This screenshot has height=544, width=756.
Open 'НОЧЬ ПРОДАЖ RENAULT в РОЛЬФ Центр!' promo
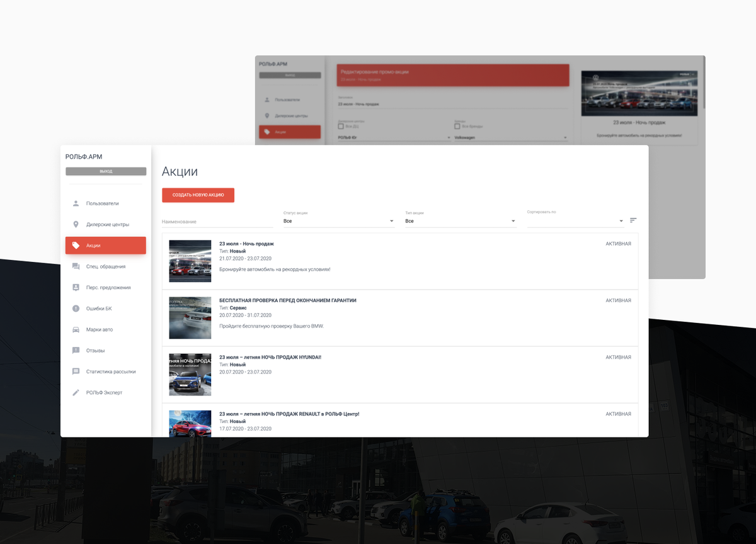click(x=289, y=414)
